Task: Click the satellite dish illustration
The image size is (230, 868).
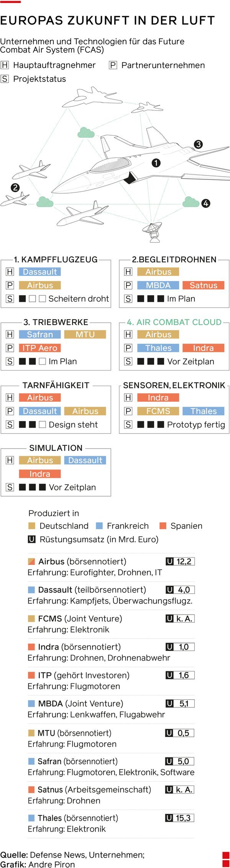Action: (153, 232)
